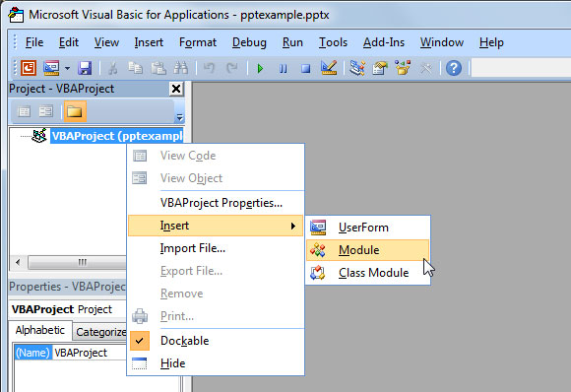Open the Run menu
The width and height of the screenshot is (571, 392).
pyautogui.click(x=292, y=42)
